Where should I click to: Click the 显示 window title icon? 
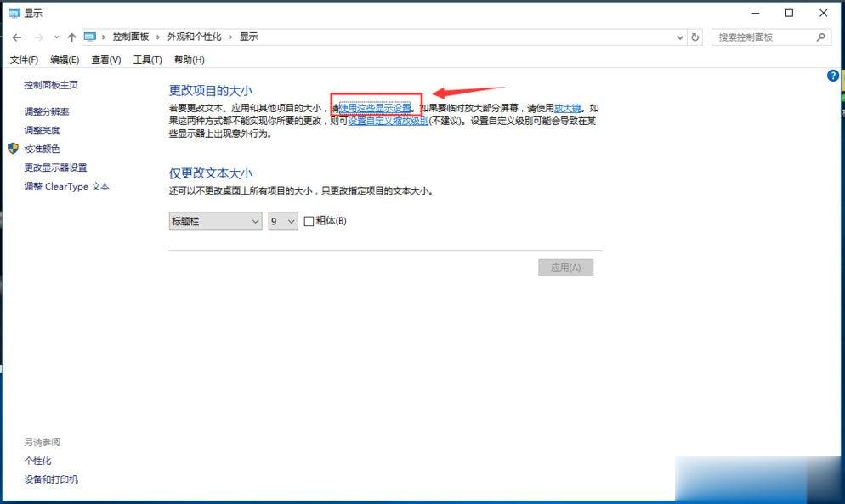pos(14,13)
